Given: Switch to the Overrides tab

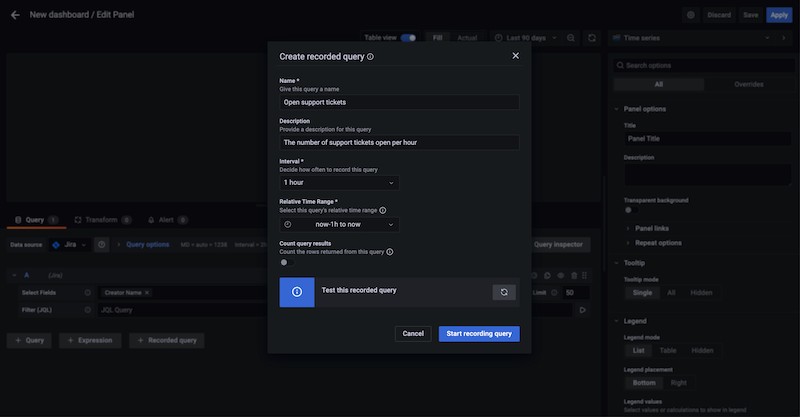Looking at the screenshot, I should pos(749,85).
